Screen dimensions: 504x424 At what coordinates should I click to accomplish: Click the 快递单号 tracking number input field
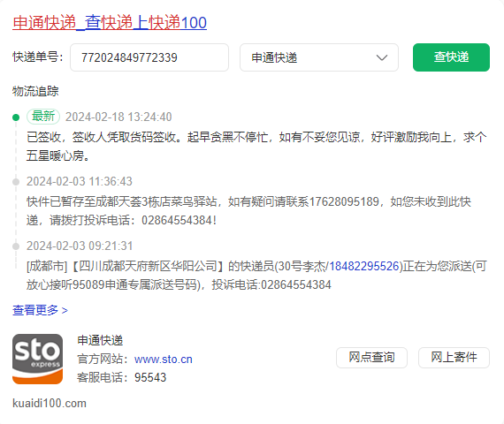point(149,57)
